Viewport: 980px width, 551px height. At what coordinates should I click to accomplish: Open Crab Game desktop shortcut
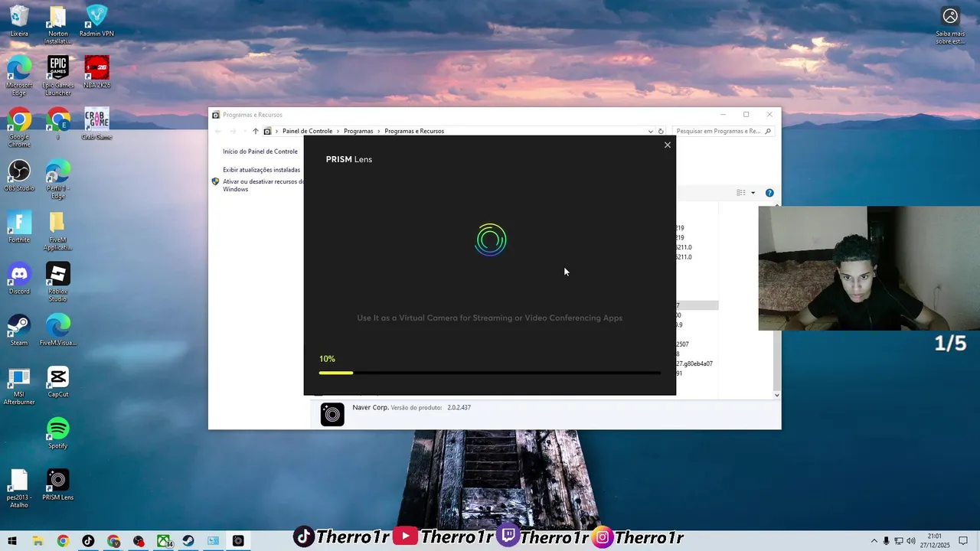[x=96, y=124]
